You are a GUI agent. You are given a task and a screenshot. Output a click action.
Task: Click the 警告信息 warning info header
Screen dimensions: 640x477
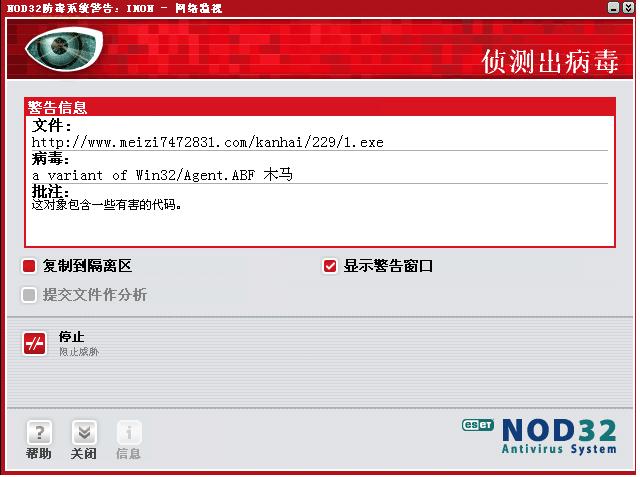58,107
